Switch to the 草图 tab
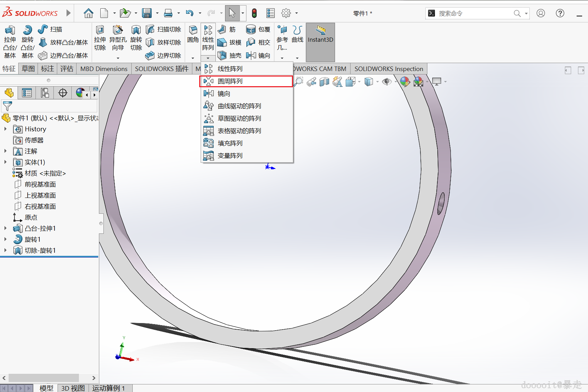 pyautogui.click(x=28, y=69)
